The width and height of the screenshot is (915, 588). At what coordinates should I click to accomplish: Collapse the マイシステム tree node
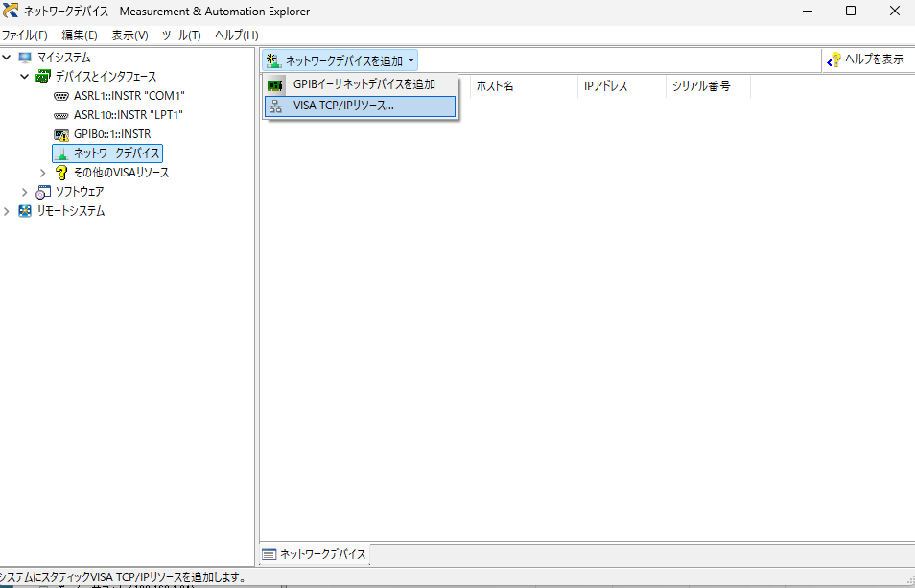coord(7,58)
